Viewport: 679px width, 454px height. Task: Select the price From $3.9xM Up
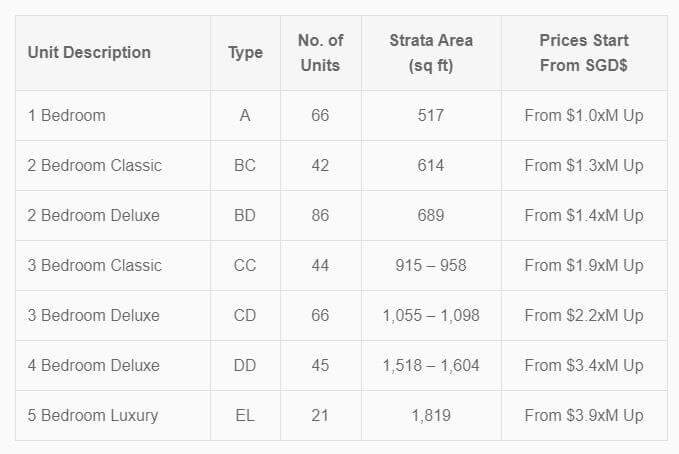click(x=584, y=415)
